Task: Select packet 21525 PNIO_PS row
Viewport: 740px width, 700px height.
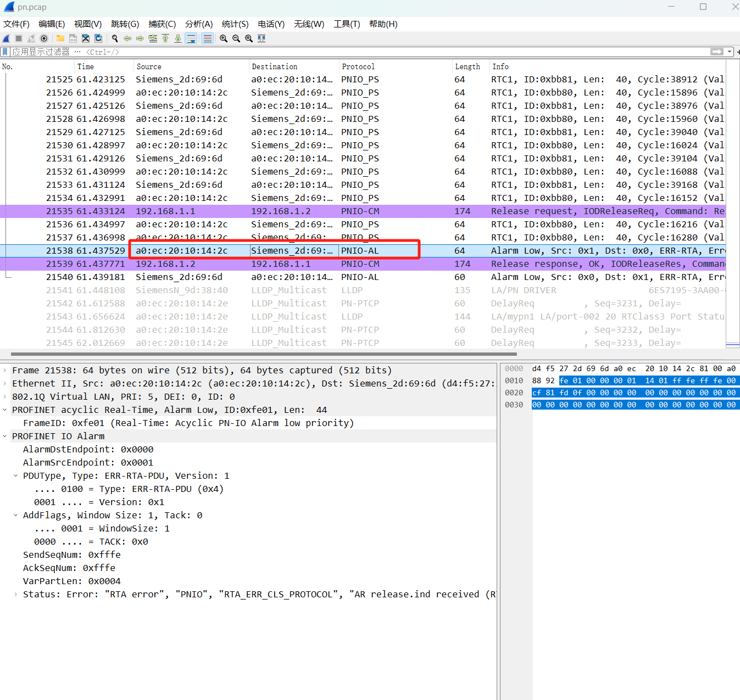Action: [363, 80]
